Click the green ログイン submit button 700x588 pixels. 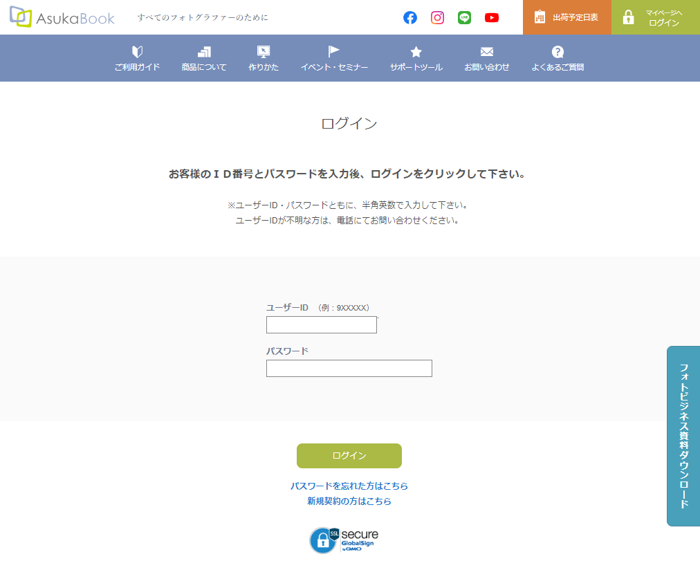coord(349,455)
